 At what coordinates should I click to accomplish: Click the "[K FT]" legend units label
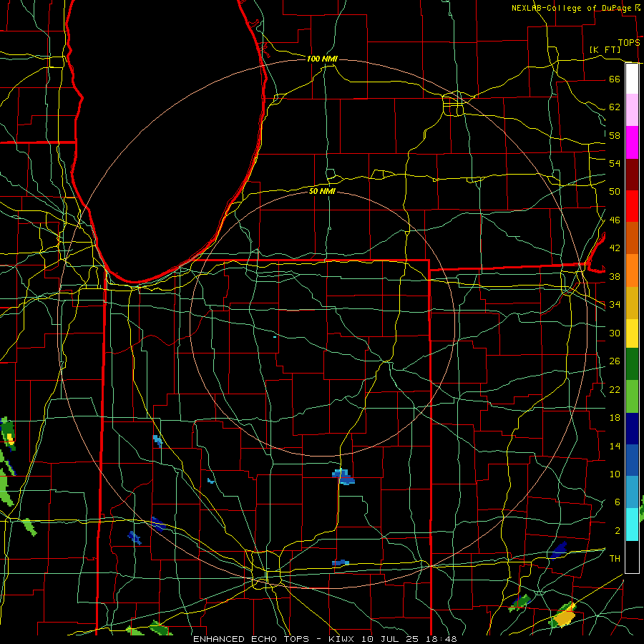coord(605,50)
